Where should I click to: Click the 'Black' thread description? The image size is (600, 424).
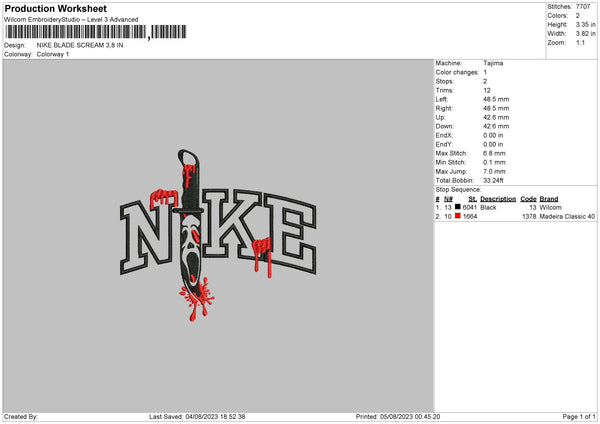(488, 207)
